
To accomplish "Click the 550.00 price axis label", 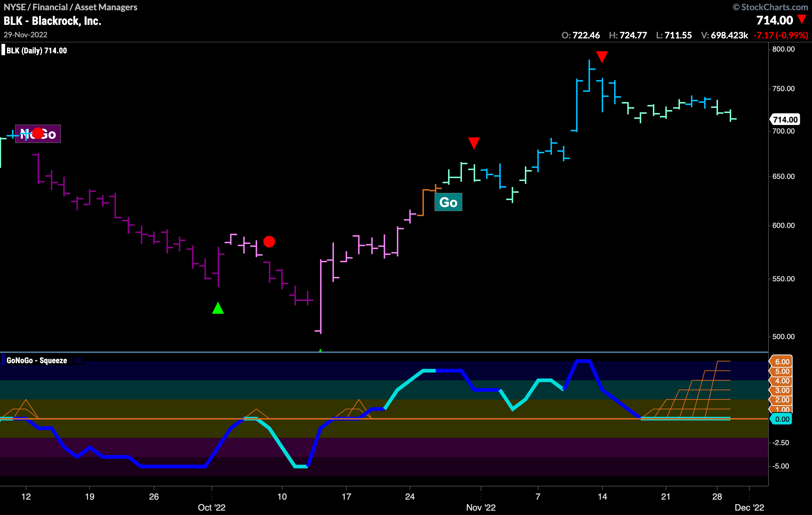I will click(x=783, y=279).
